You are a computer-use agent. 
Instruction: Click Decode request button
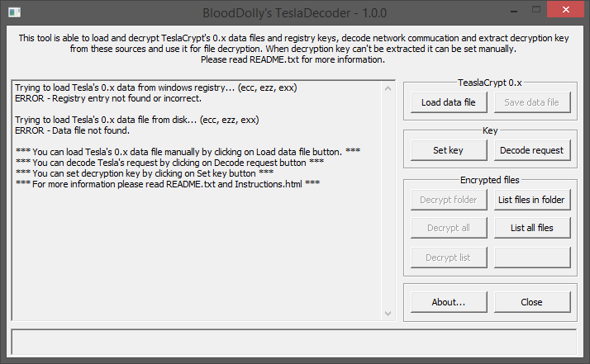[531, 150]
